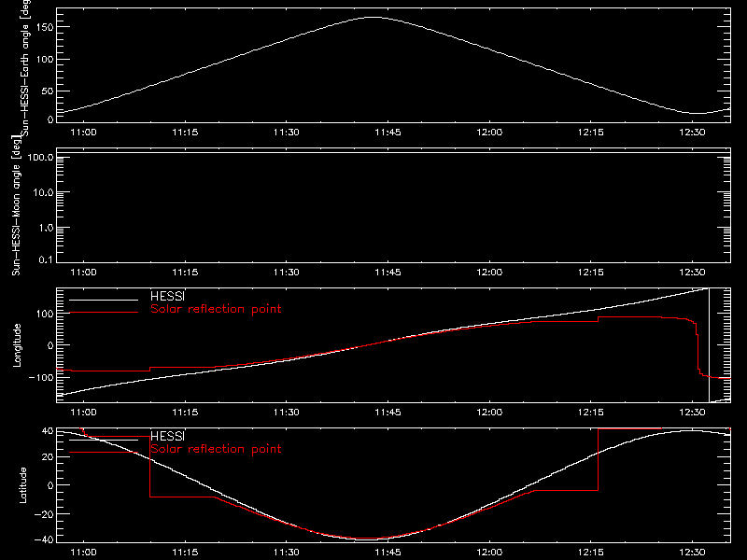Screen dimensions: 747x560
Task: Click the 100.0 tick on Moon angle axis
Action: pos(41,157)
